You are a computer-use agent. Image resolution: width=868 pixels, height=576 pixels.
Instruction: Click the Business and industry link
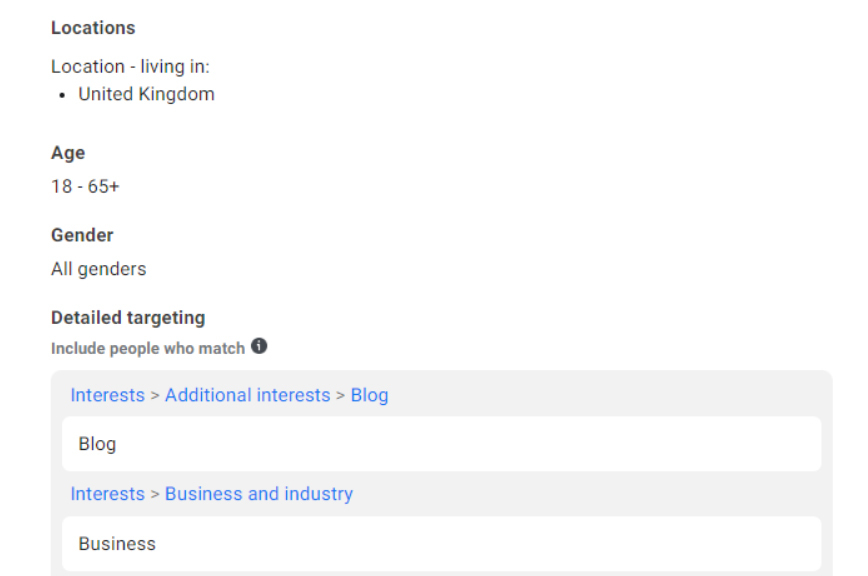click(258, 493)
